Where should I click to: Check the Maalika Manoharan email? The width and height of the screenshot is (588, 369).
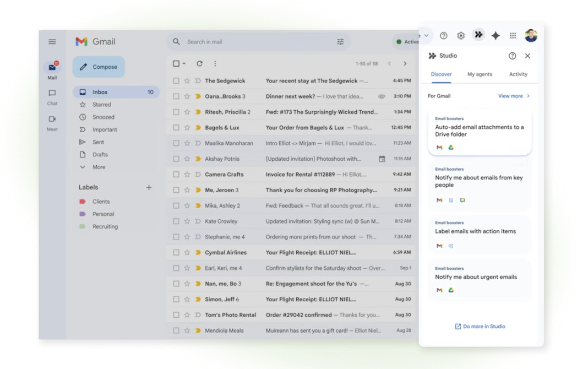click(x=176, y=143)
